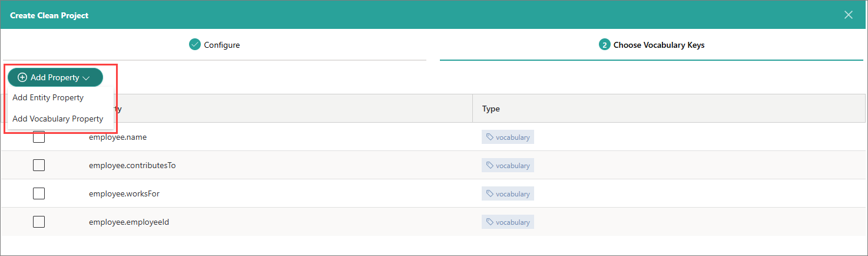The image size is (868, 256).
Task: Click the tag icon in employee.employeeId row
Action: [x=489, y=222]
